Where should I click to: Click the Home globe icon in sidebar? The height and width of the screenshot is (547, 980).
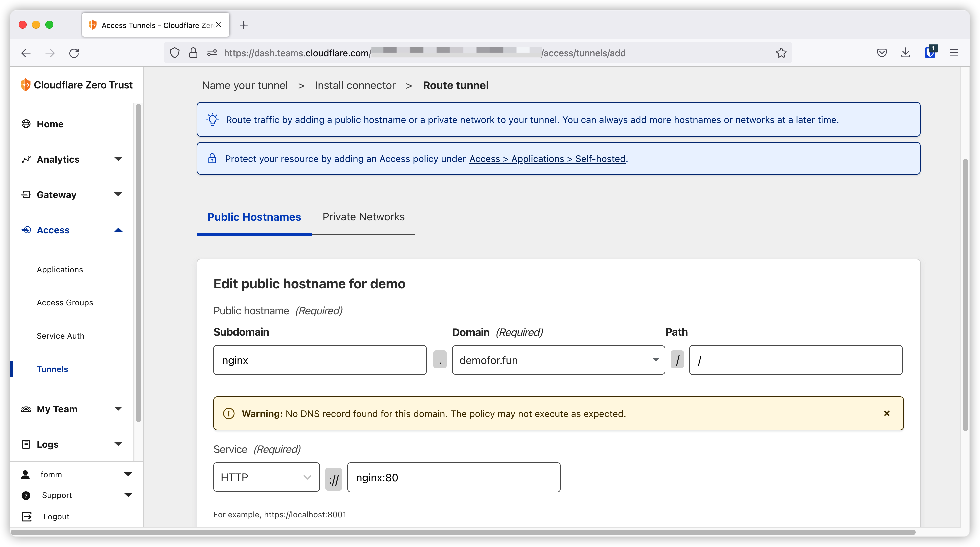[x=26, y=124]
